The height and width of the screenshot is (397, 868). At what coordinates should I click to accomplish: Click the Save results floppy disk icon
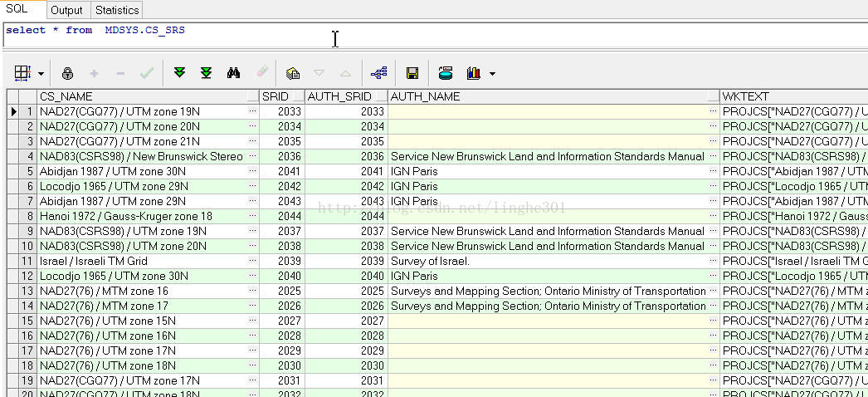[412, 73]
